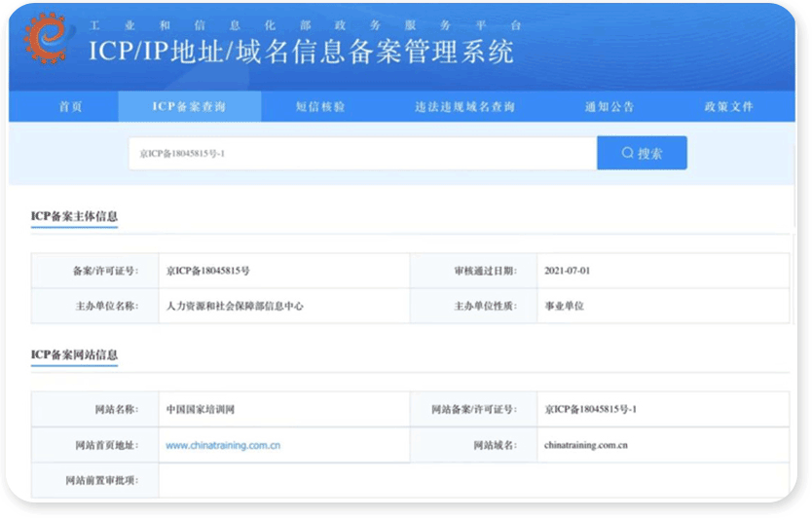Open the 政策文件 tab
Viewport: 812px width, 520px height.
[x=728, y=107]
